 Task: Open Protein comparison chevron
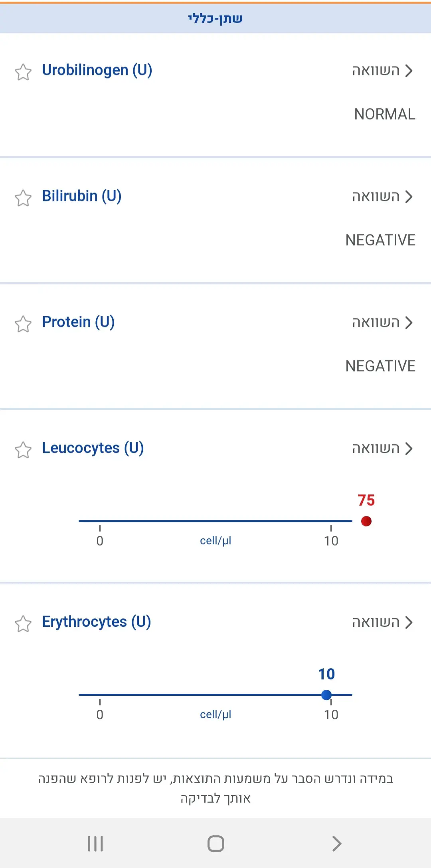click(409, 323)
